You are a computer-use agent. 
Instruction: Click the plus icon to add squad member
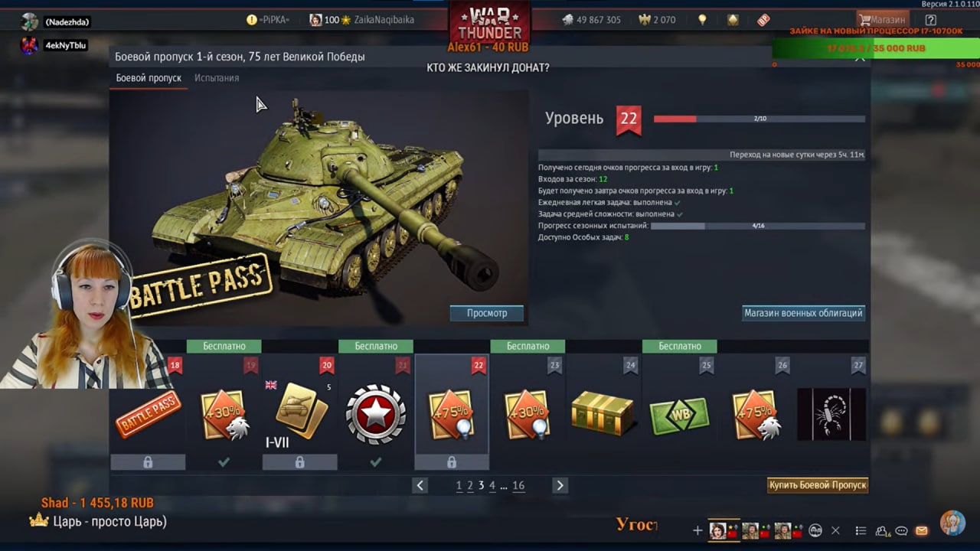coord(697,530)
